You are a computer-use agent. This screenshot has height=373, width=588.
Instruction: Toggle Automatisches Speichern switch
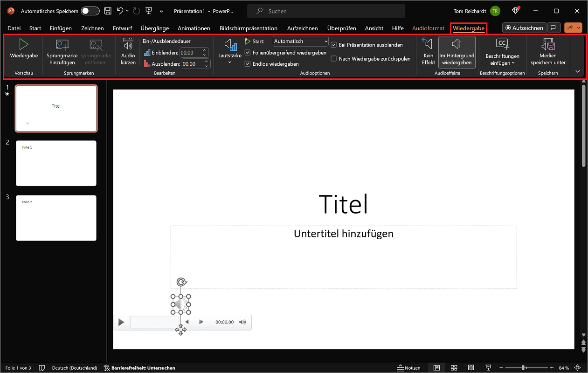pos(90,11)
